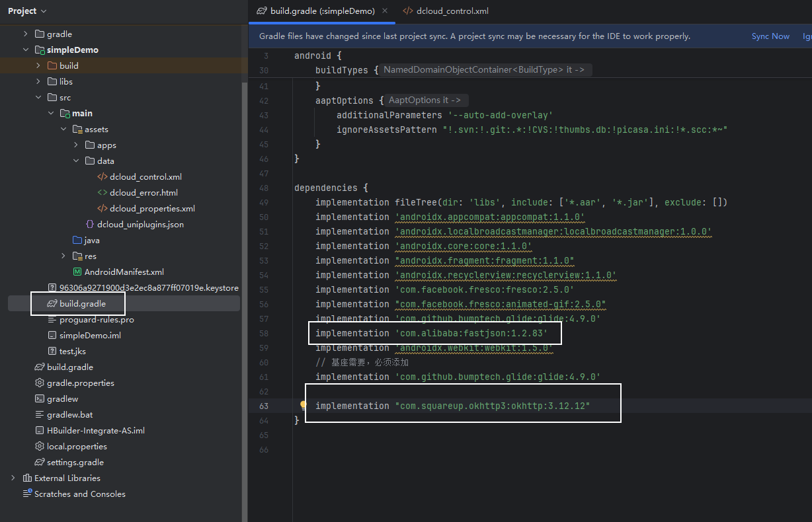Close the build.gradle (:simpleDemo) editor tab
This screenshot has height=522, width=812.
385,11
